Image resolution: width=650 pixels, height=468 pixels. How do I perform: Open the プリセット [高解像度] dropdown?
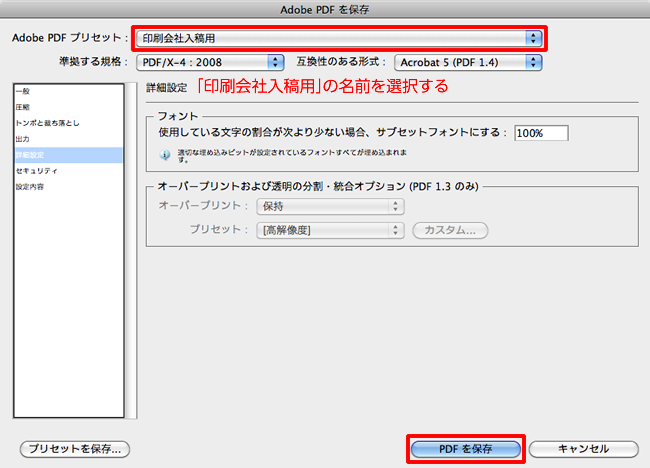coord(330,230)
